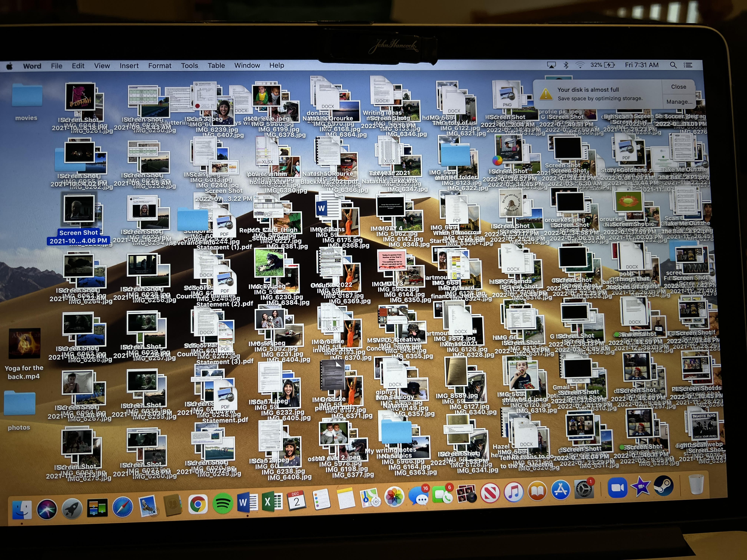Close the disk almost full notification
This screenshot has width=747, height=560.
[x=678, y=87]
